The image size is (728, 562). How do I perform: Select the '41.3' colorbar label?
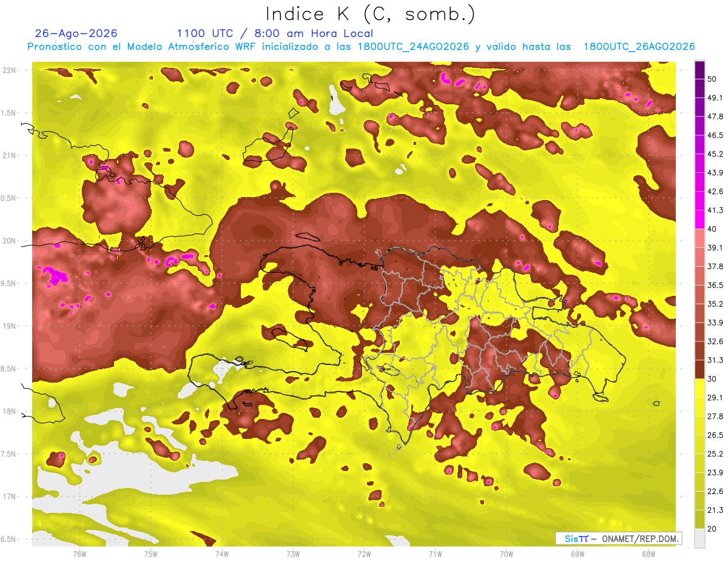[x=715, y=210]
